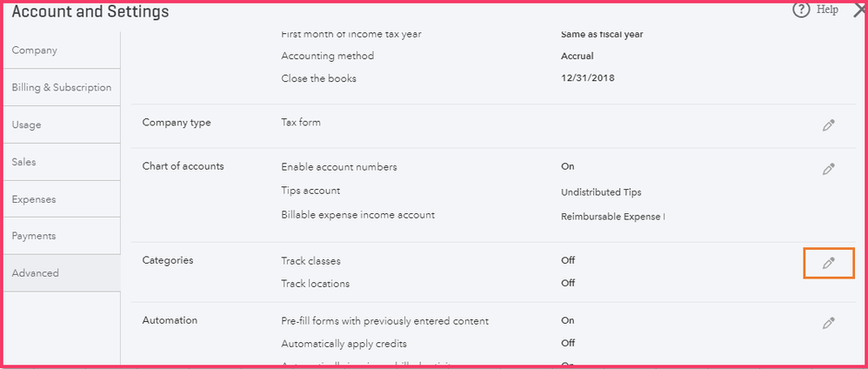Switch to Billing & Subscription tab
The width and height of the screenshot is (868, 369).
pyautogui.click(x=61, y=88)
